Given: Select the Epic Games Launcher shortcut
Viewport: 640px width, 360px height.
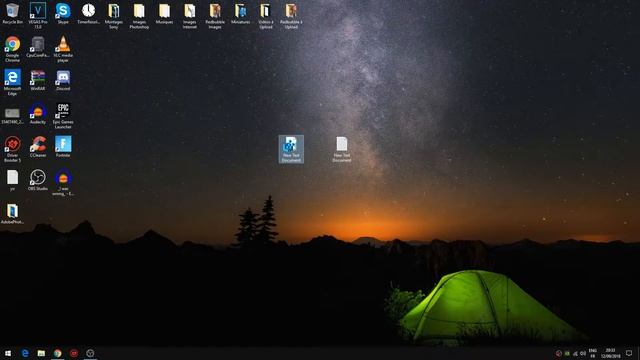Looking at the screenshot, I should click(x=63, y=116).
